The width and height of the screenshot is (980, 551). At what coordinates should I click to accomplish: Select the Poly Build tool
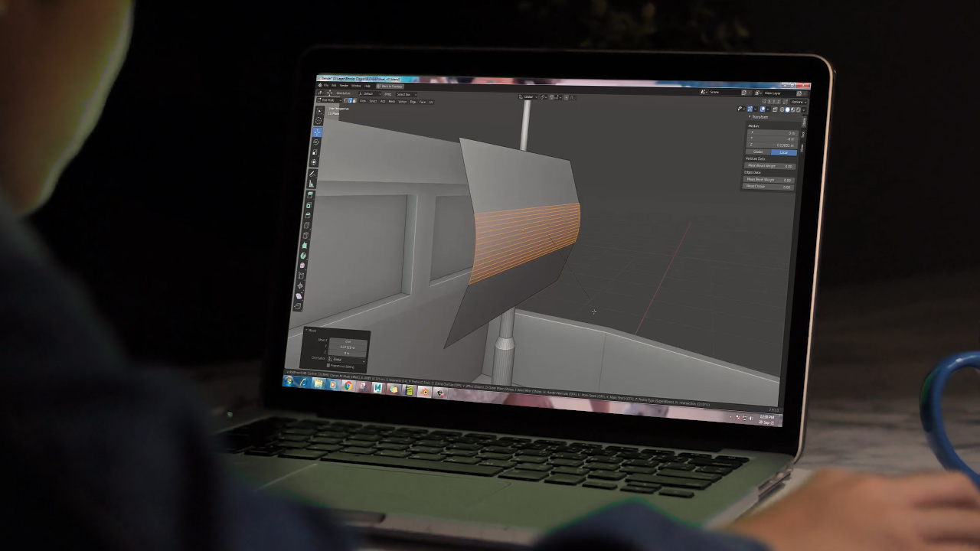(304, 245)
